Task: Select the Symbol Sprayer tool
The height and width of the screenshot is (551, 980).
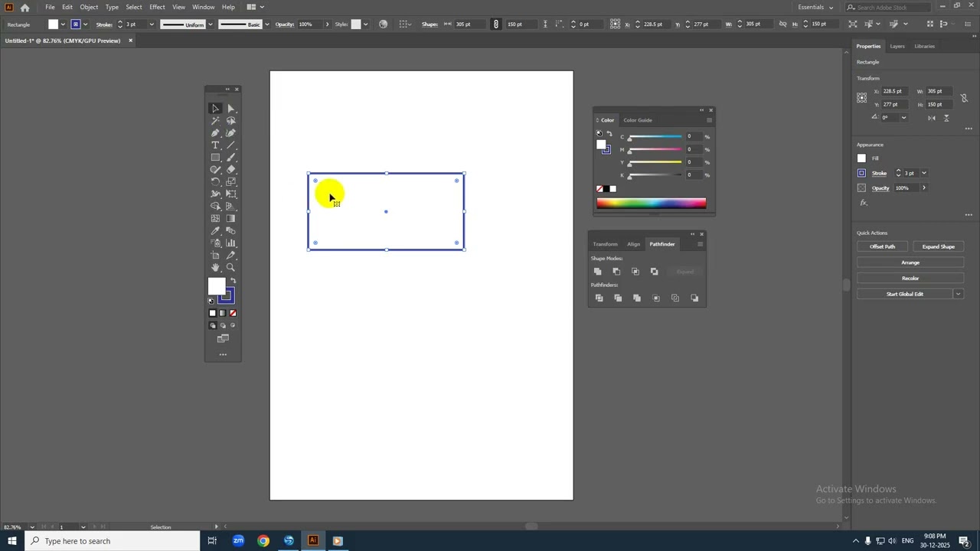Action: 215,243
